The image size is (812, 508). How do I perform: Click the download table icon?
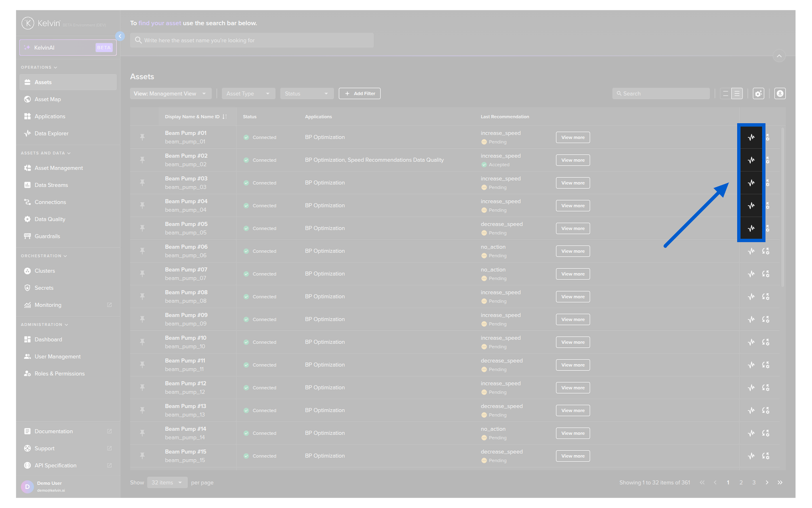click(780, 94)
